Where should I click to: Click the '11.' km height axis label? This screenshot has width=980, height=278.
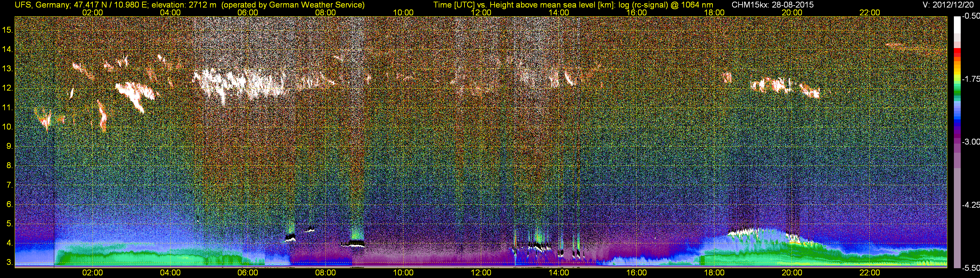pos(8,108)
